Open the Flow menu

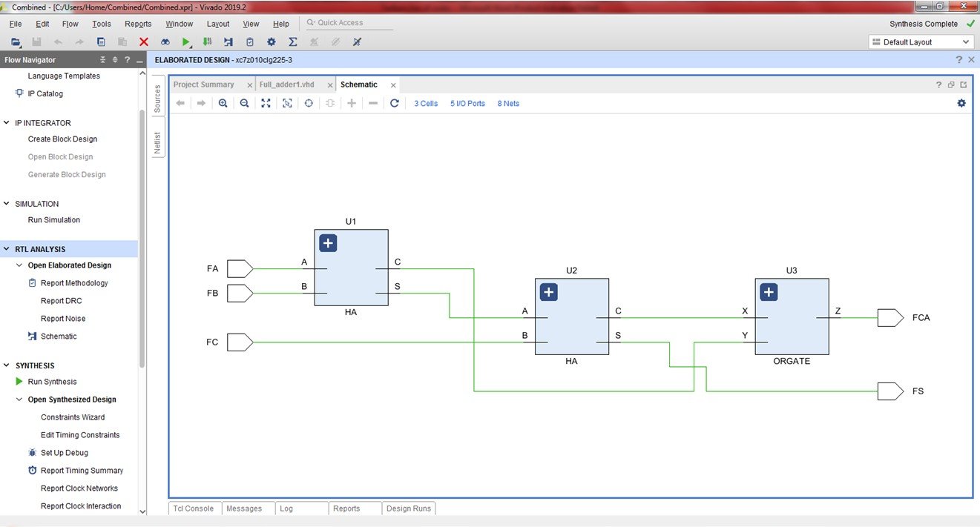[x=70, y=24]
